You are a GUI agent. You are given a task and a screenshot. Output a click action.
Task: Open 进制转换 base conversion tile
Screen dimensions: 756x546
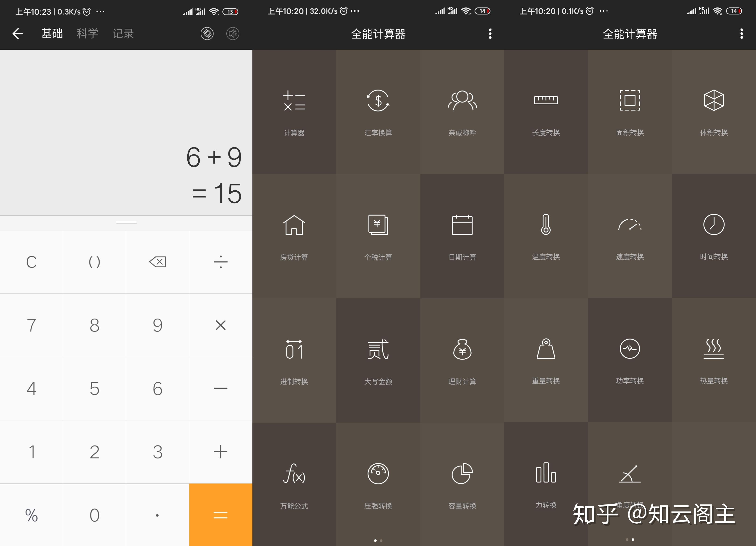click(x=294, y=360)
